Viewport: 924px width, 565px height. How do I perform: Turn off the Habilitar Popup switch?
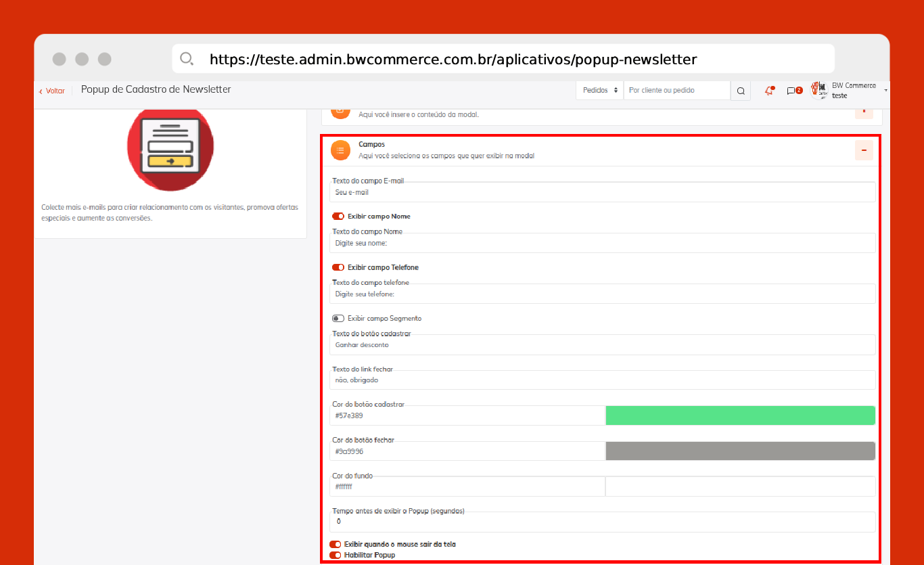336,555
